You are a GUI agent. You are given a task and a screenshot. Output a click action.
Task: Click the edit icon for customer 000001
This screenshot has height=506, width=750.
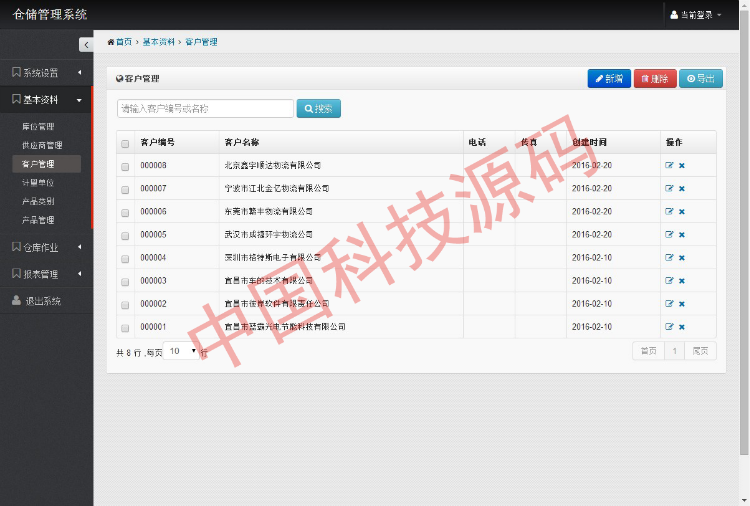669,327
